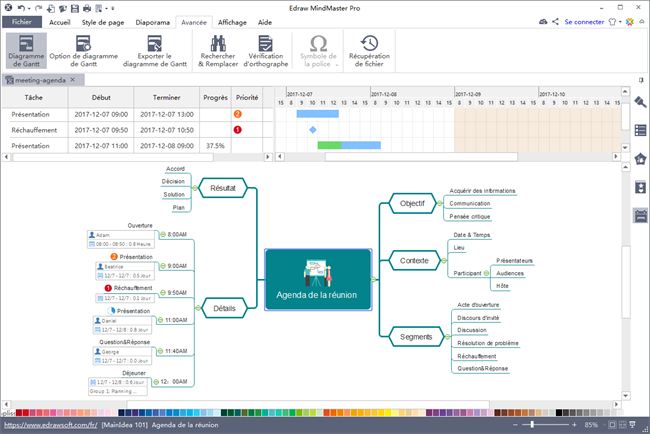
Task: Click the fit-to-page icon in status bar
Action: 612,424
